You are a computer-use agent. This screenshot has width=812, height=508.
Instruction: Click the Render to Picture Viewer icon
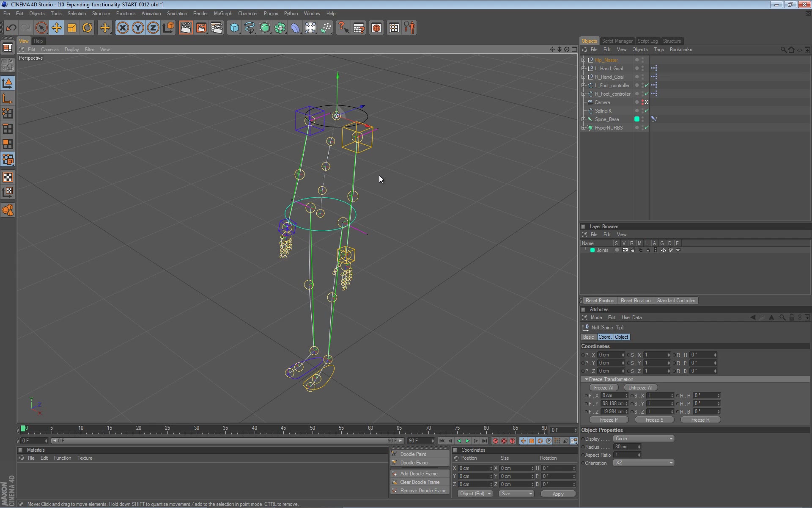[201, 28]
